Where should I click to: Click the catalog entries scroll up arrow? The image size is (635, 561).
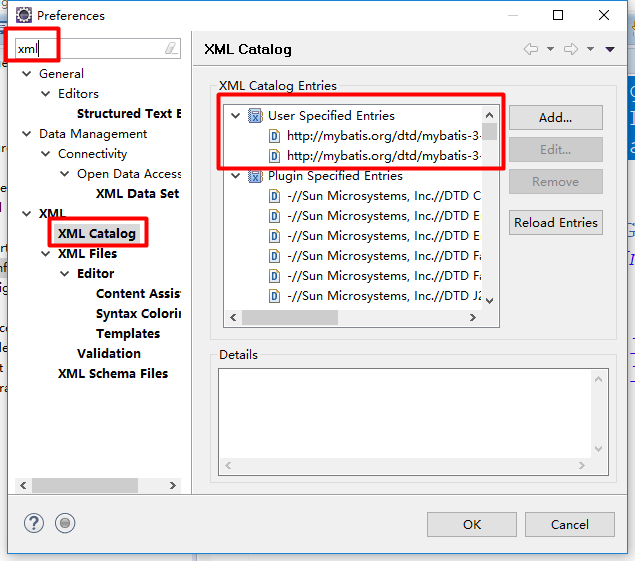click(x=490, y=115)
